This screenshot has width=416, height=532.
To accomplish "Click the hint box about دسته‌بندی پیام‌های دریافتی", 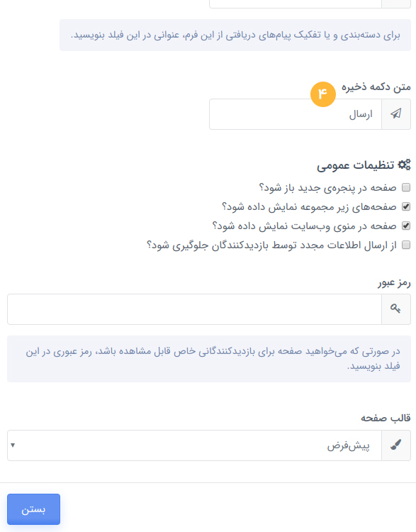I will 235,35.
